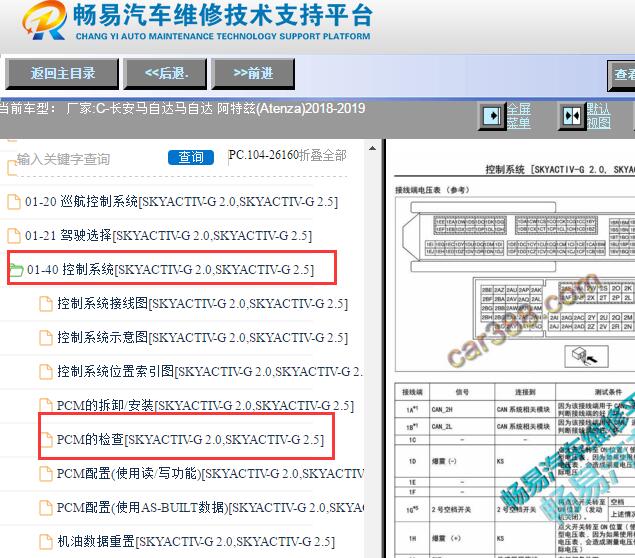
Task: Click the 信号 column header
Action: pos(462,392)
